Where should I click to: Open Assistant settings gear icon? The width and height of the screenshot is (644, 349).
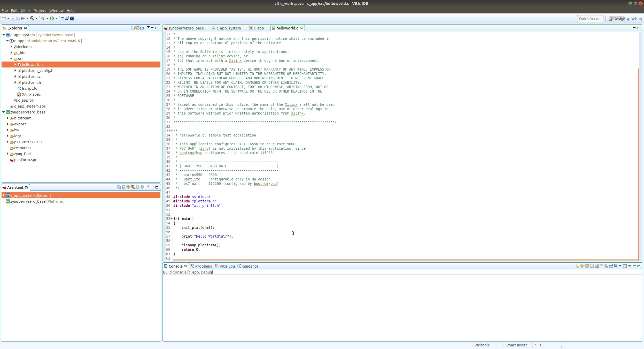128,187
